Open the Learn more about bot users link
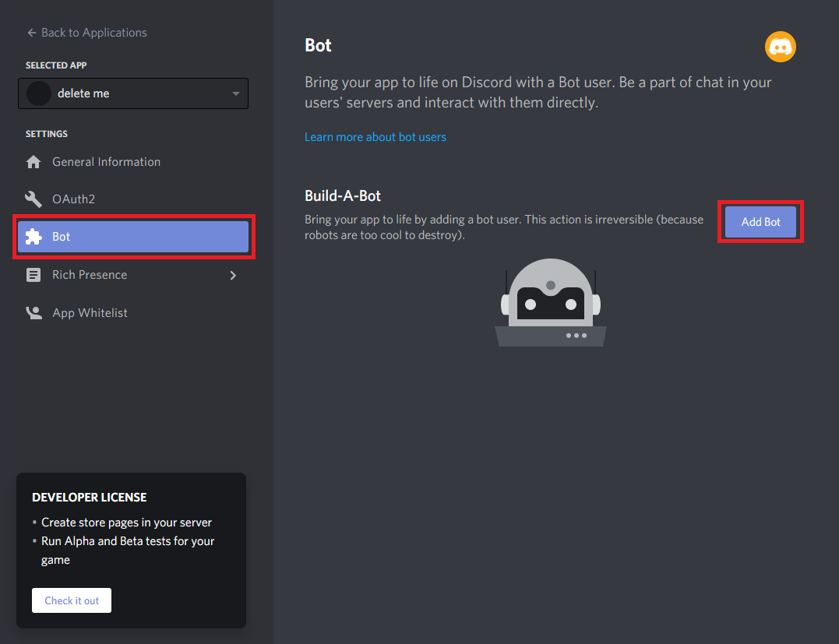The image size is (839, 644). pyautogui.click(x=375, y=136)
